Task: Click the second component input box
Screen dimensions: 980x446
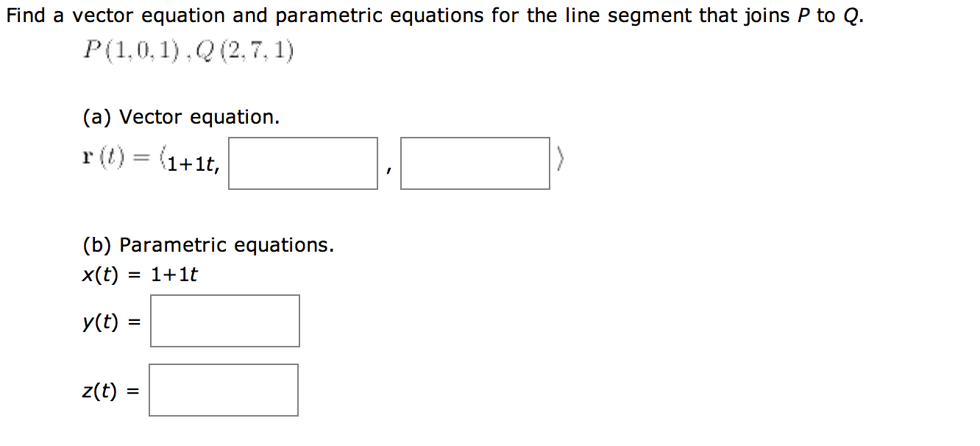Action: click(302, 163)
